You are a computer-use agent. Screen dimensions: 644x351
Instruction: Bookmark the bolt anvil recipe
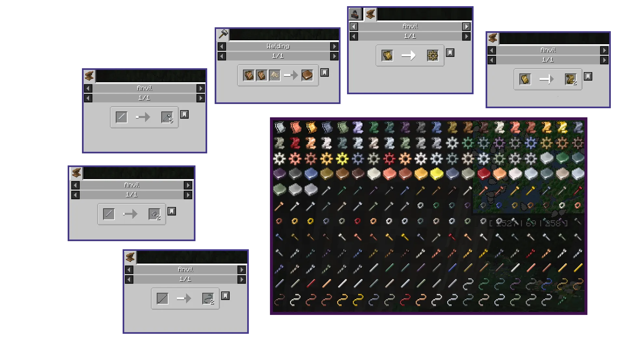click(184, 114)
